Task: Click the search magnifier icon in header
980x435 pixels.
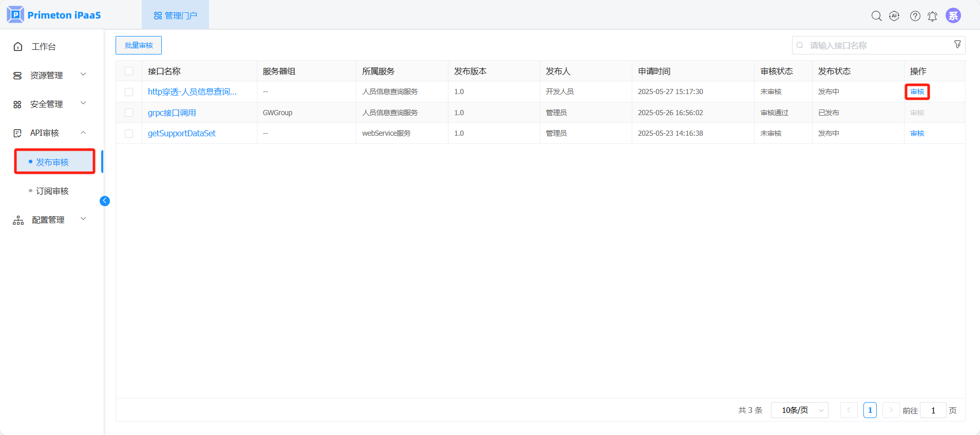Action: point(876,16)
